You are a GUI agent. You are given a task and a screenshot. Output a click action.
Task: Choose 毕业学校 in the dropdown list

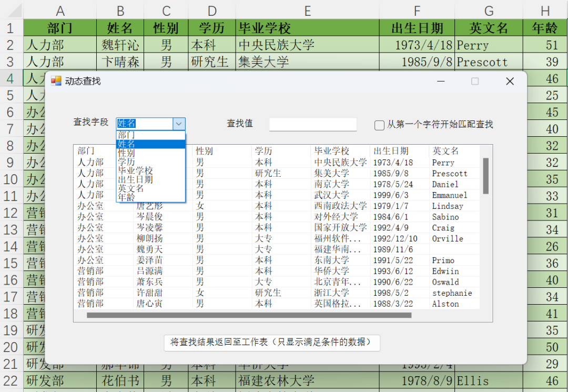(x=151, y=170)
